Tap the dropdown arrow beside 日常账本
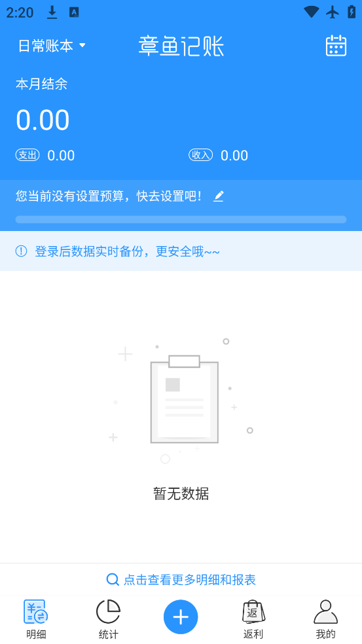Screen dimensions: 362x644 coord(82,45)
